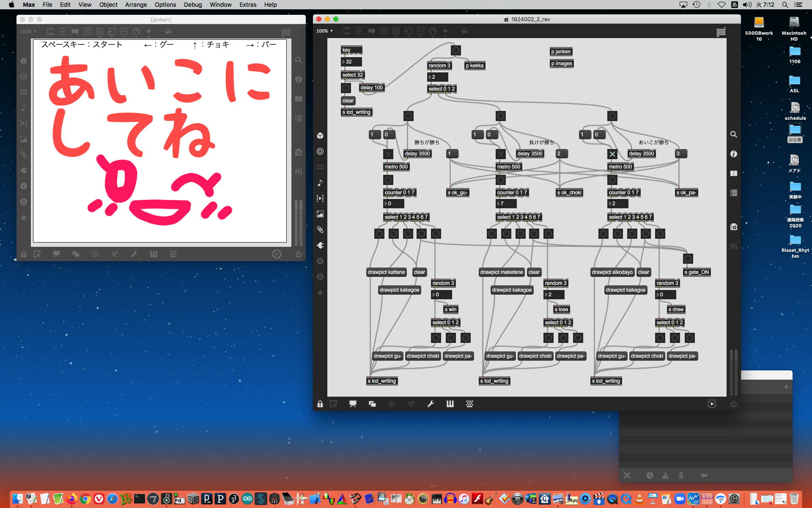Toggle the X above metro 500 under 負けが勝ち

pos(500,154)
